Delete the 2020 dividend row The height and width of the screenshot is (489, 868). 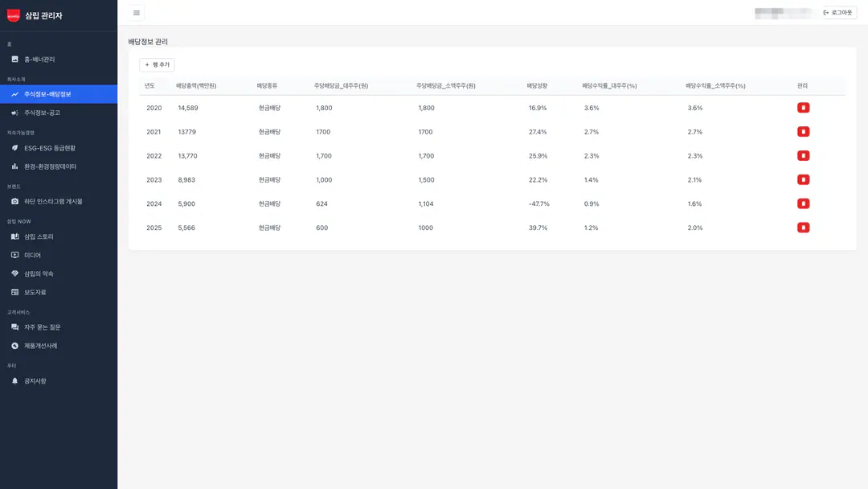click(x=803, y=108)
